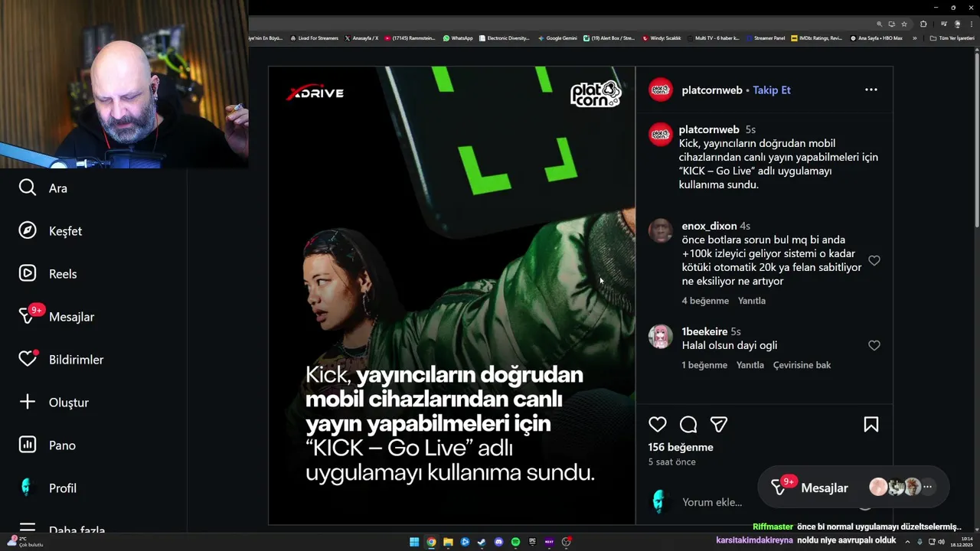Image resolution: width=980 pixels, height=551 pixels.
Task: Share the post with send icon
Action: (719, 425)
